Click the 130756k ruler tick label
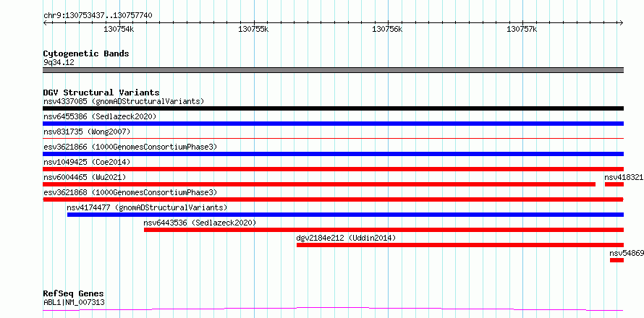 387,30
